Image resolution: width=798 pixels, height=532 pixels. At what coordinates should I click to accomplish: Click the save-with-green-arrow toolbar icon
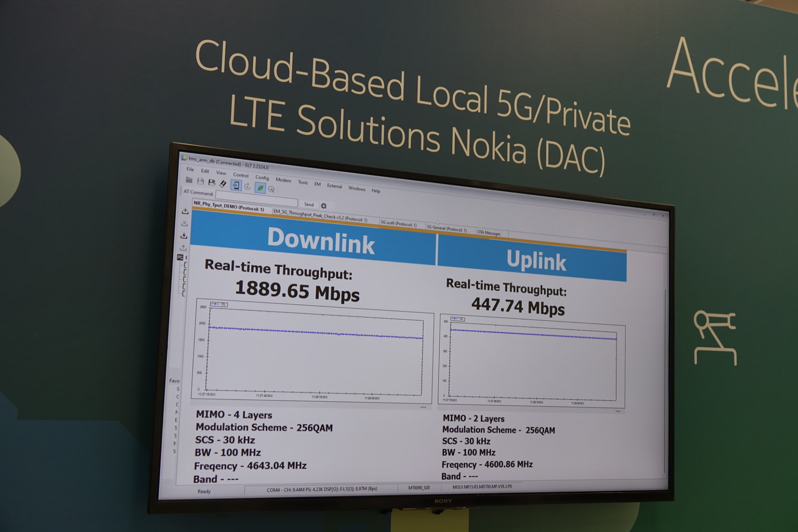[x=212, y=182]
